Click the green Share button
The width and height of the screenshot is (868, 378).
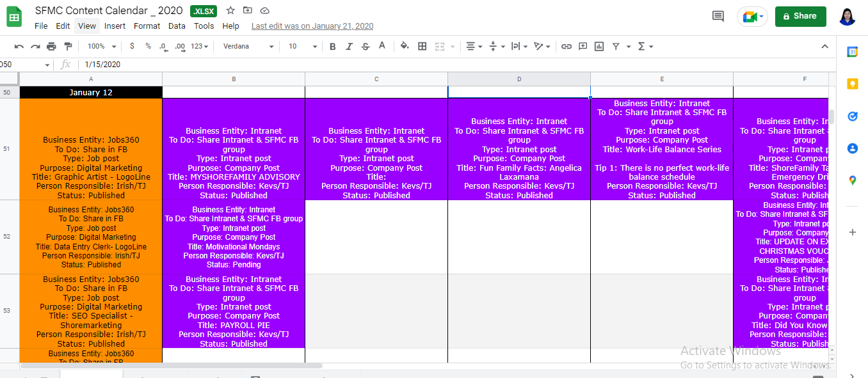[x=800, y=17]
